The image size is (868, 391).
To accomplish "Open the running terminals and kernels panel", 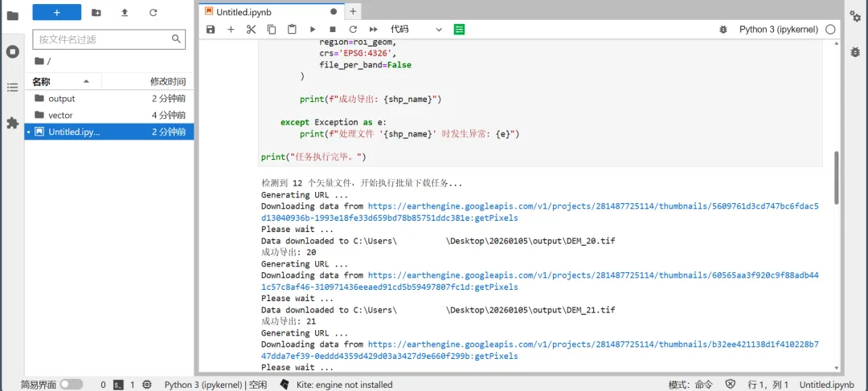I will pyautogui.click(x=12, y=52).
